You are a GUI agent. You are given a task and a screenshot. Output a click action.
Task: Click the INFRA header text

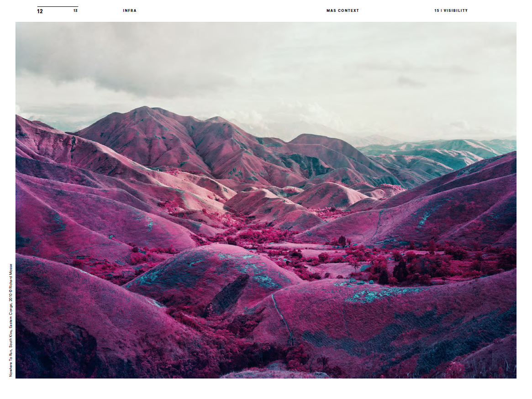pyautogui.click(x=130, y=10)
